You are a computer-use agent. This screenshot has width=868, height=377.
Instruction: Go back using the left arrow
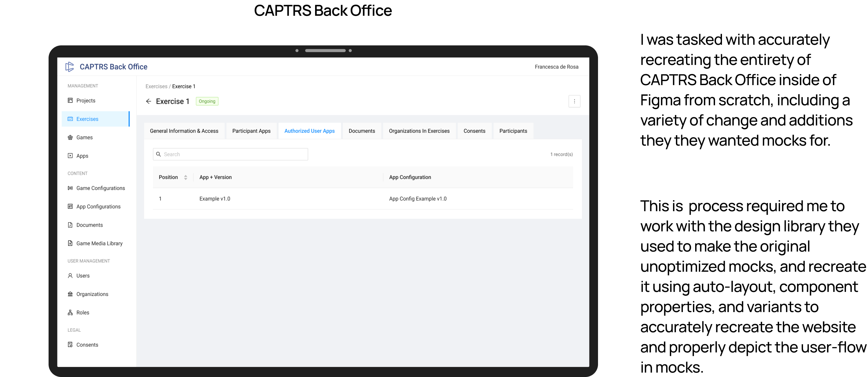pyautogui.click(x=148, y=101)
